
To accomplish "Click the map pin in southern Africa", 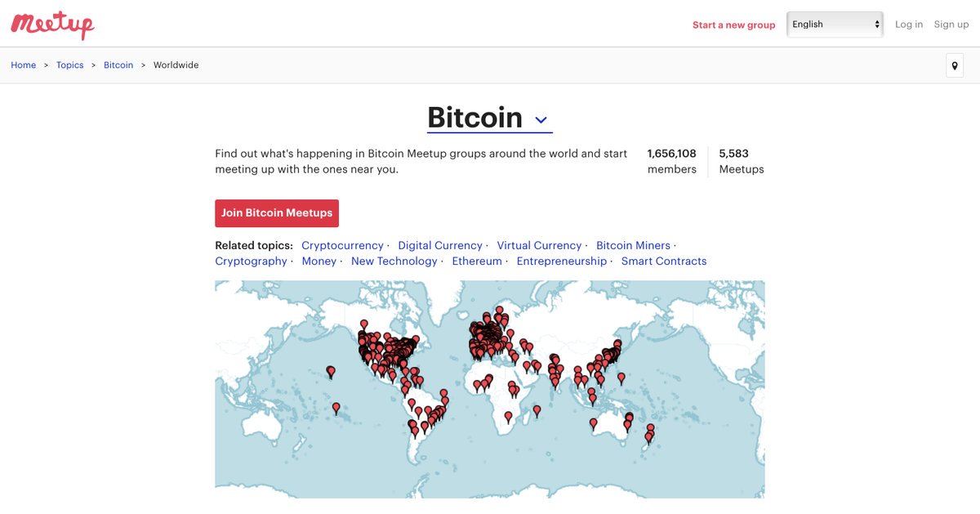I will (x=508, y=417).
